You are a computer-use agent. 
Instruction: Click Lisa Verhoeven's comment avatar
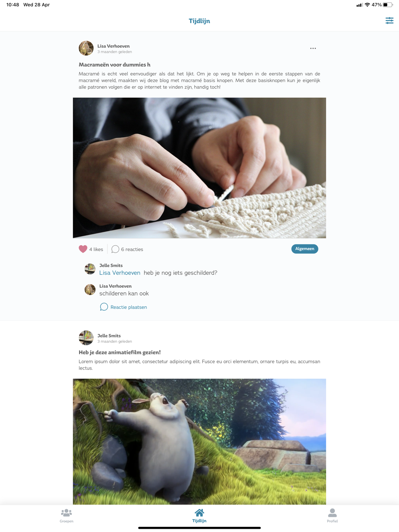[x=90, y=290]
